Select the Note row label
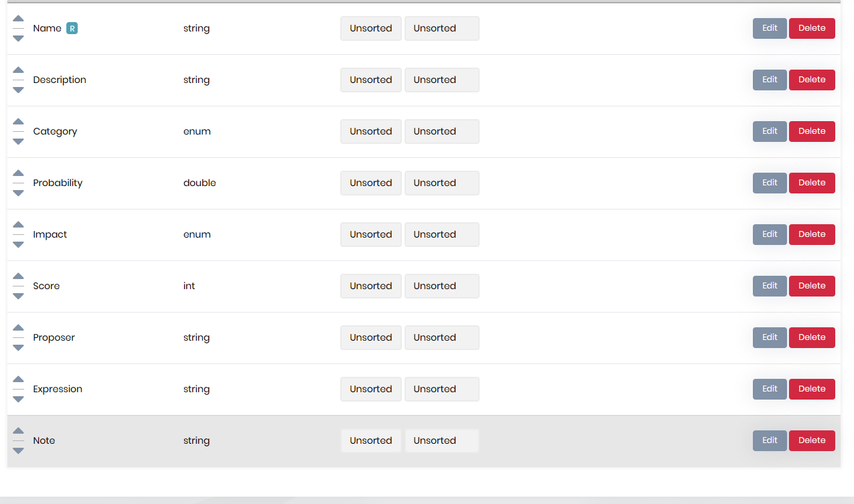The image size is (854, 504). (x=44, y=440)
